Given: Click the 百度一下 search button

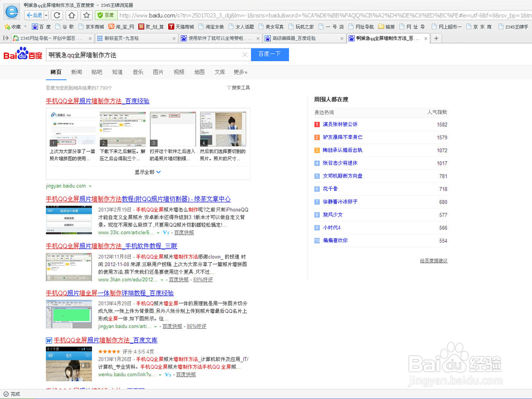Looking at the screenshot, I should [x=270, y=54].
